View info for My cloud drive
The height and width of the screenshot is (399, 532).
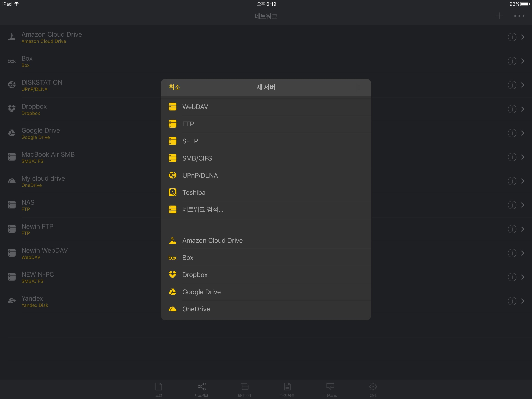click(x=512, y=181)
